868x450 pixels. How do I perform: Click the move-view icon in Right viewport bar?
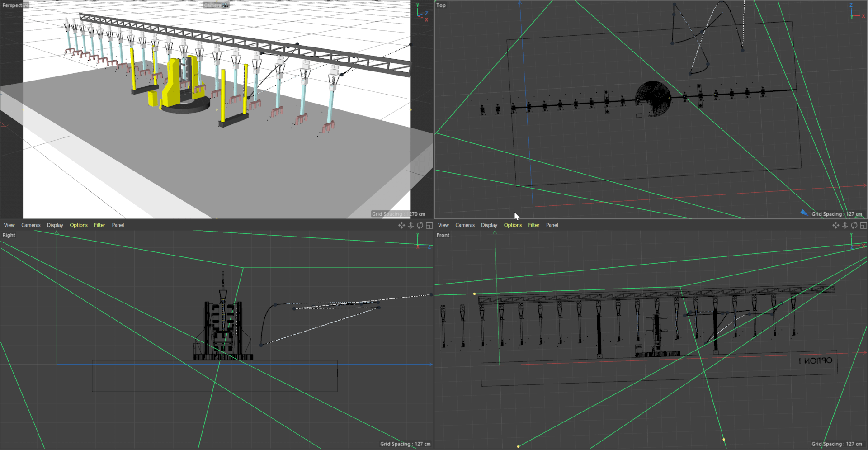click(x=401, y=225)
